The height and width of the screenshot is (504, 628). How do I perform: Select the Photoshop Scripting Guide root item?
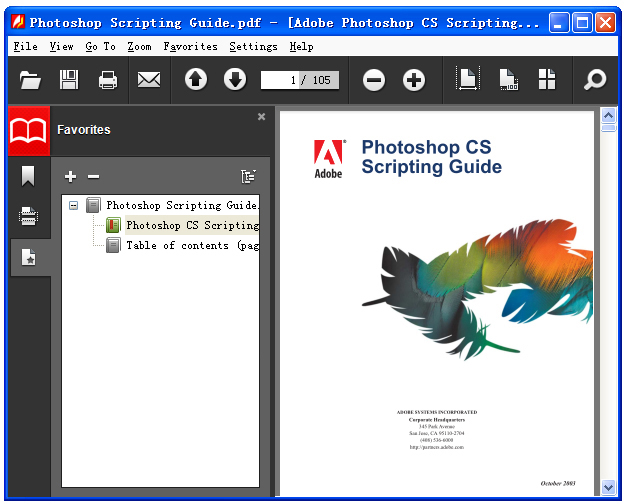[x=182, y=205]
